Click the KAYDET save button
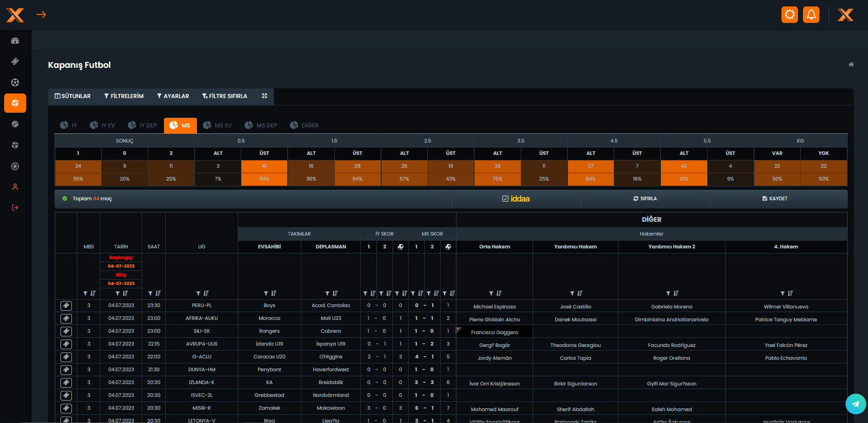The width and height of the screenshot is (868, 423). [775, 198]
